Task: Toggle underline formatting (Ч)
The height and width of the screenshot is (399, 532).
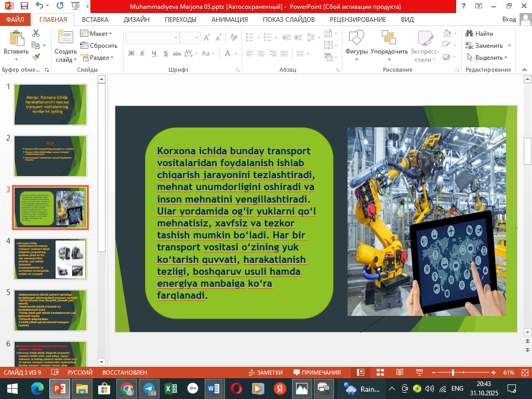Action: (153, 54)
